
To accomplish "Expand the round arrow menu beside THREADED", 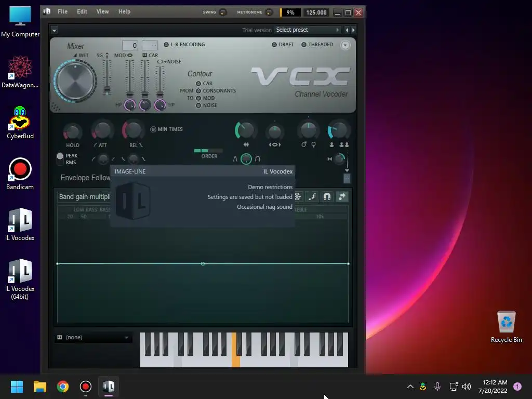I will click(345, 45).
